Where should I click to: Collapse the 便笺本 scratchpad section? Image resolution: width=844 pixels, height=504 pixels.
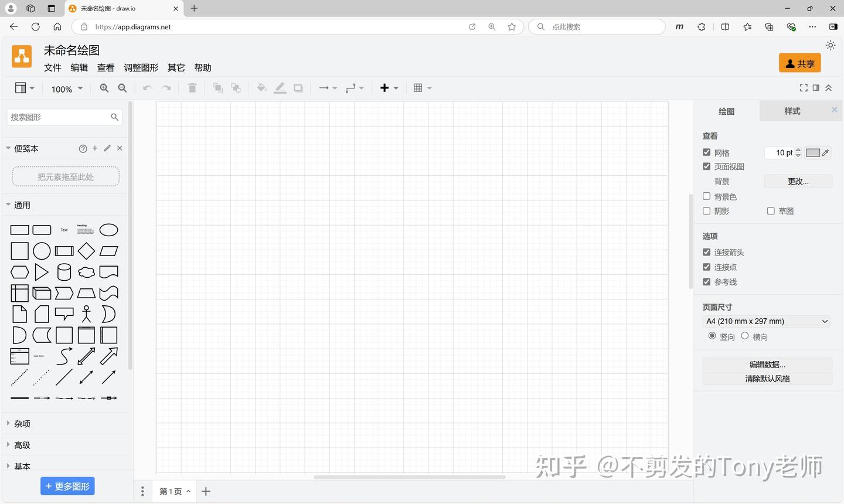pos(8,148)
